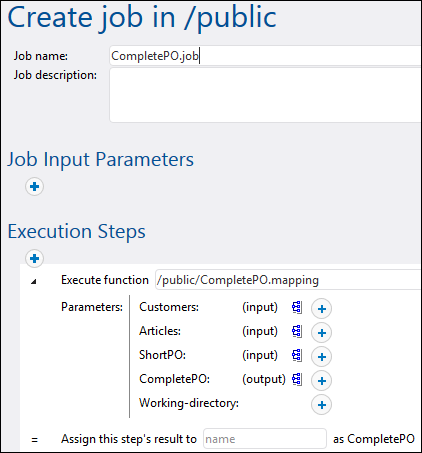Add a new job input parameter
Screen dimensions: 422x453
(x=34, y=187)
